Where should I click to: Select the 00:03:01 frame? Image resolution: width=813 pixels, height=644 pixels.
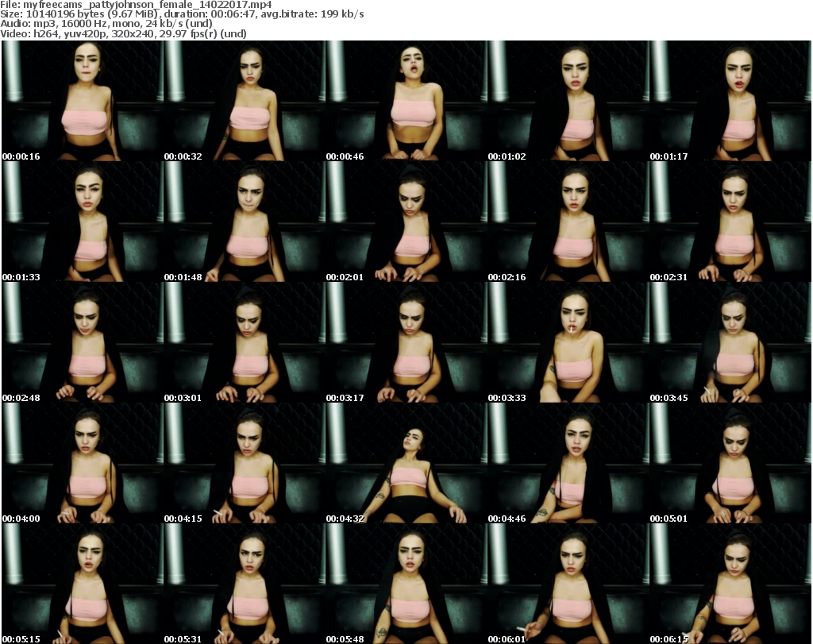click(x=245, y=342)
